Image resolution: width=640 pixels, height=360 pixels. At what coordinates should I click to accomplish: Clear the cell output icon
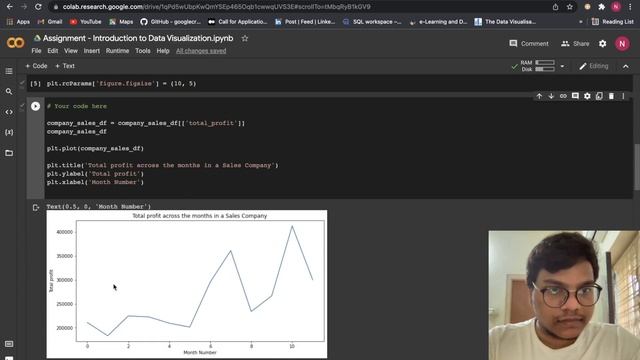[36, 208]
